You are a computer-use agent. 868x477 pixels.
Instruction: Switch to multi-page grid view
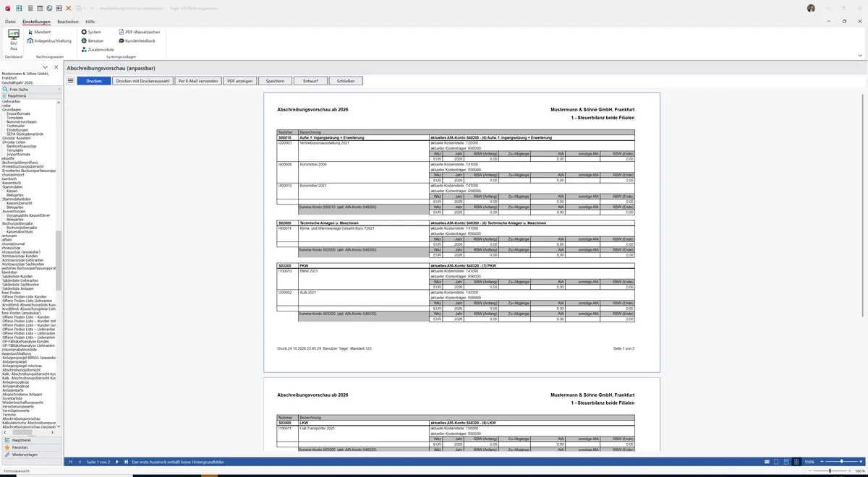tap(796, 462)
